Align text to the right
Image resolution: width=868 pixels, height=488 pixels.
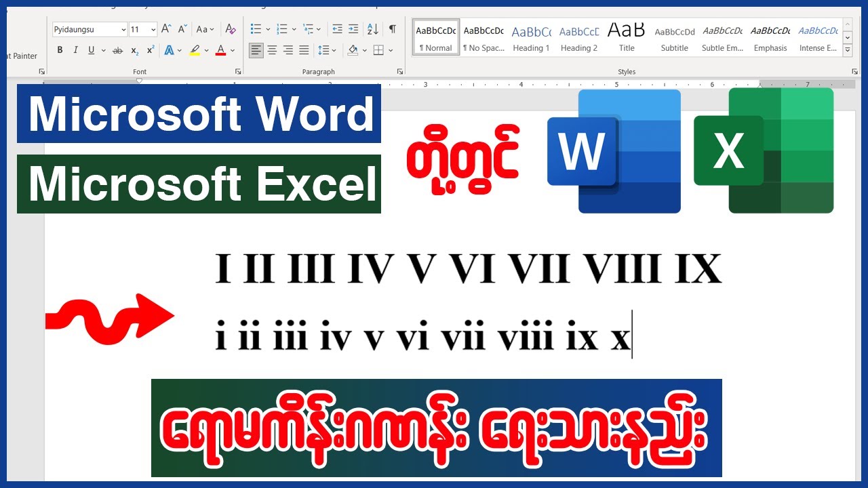[x=288, y=50]
